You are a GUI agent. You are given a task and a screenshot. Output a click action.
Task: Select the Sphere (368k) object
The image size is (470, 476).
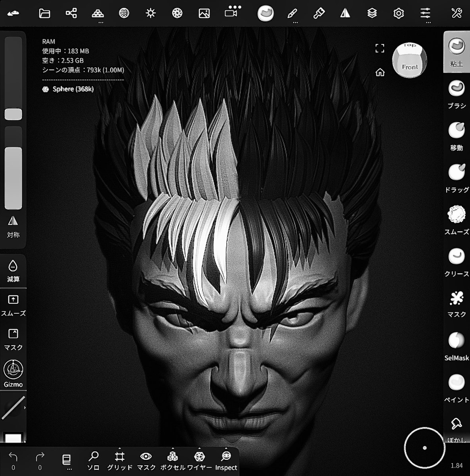68,89
